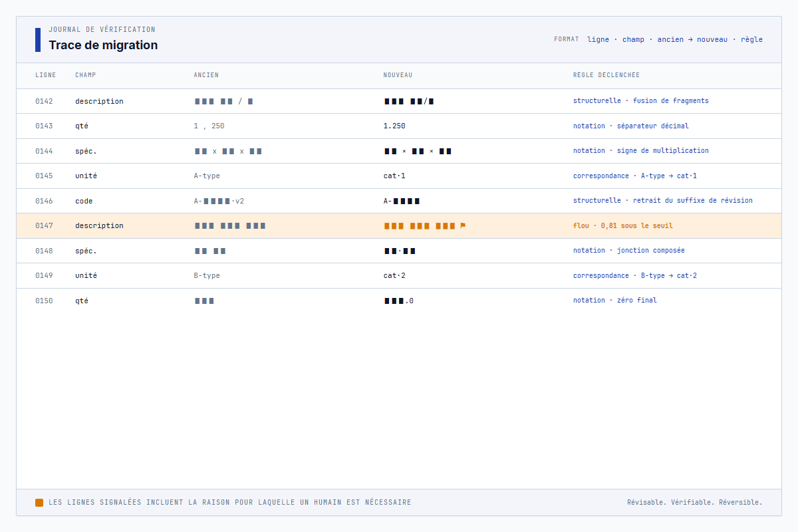Click the new value 1.250 in row 0143
Screen dimensions: 798x532
pyautogui.click(x=394, y=126)
